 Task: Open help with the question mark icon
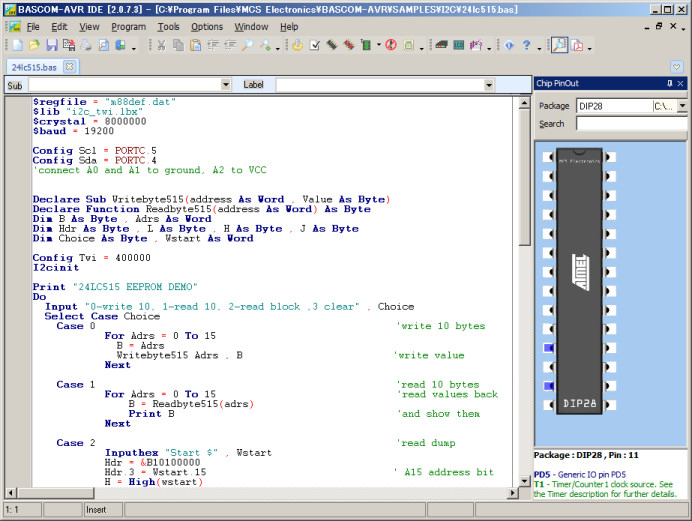527,45
